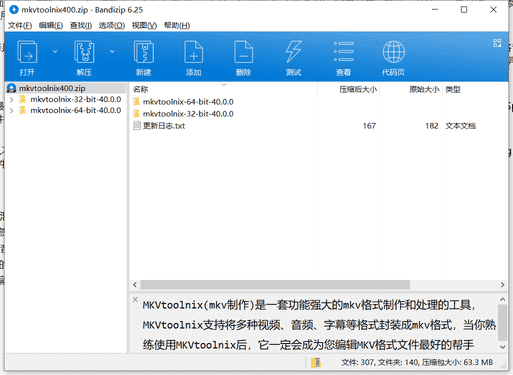Screen dimensions: 513x375
Task: Click the folder icon of mkvtoolnix-64-bit-40.0.0 in file list
Action: click(136, 101)
